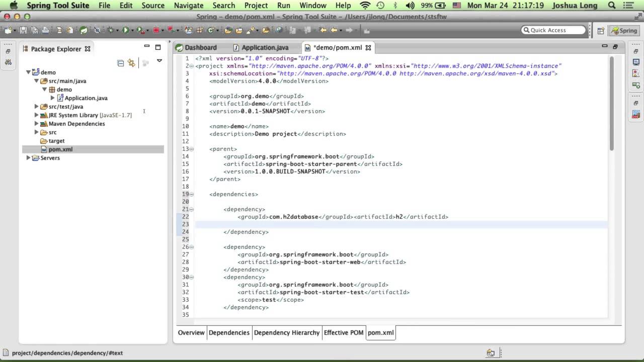Screen dimensions: 644x362
Task: Click the empty line 23 in editor
Action: (x=401, y=224)
